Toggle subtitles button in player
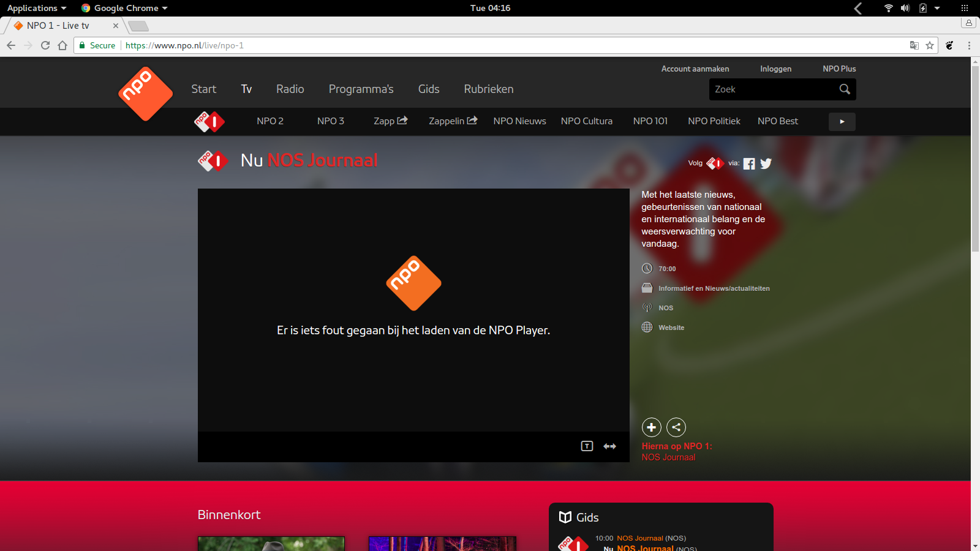This screenshot has width=980, height=551. click(587, 446)
